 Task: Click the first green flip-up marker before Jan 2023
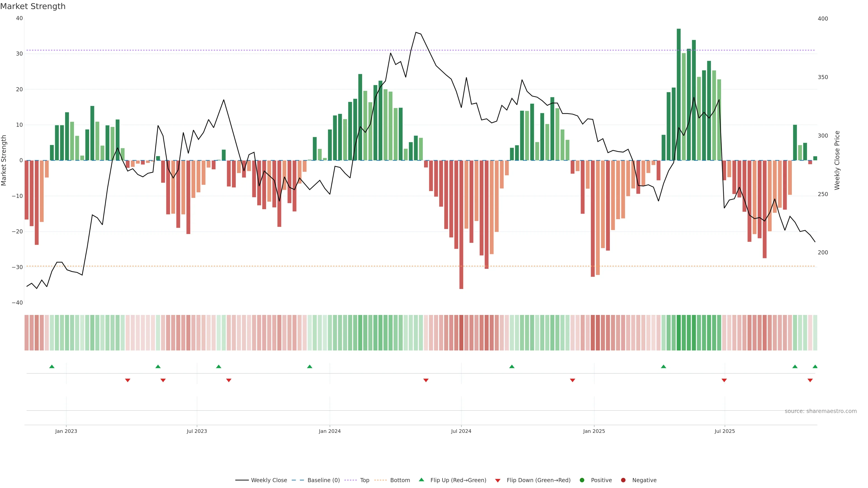coord(52,366)
